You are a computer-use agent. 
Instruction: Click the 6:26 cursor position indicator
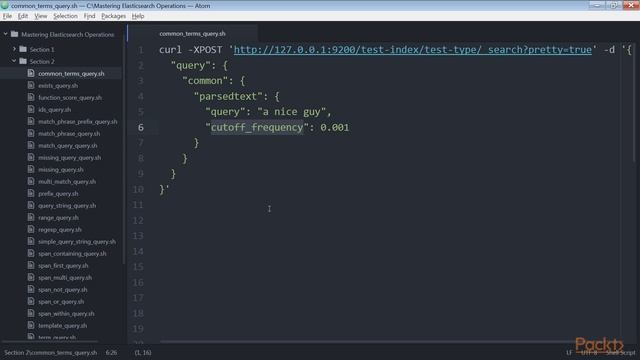(111, 352)
